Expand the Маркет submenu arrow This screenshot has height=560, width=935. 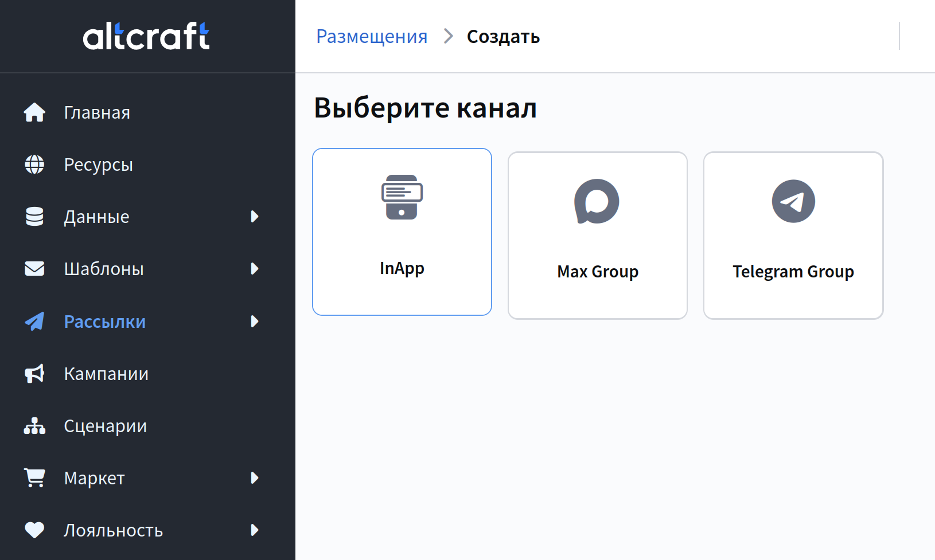point(255,478)
